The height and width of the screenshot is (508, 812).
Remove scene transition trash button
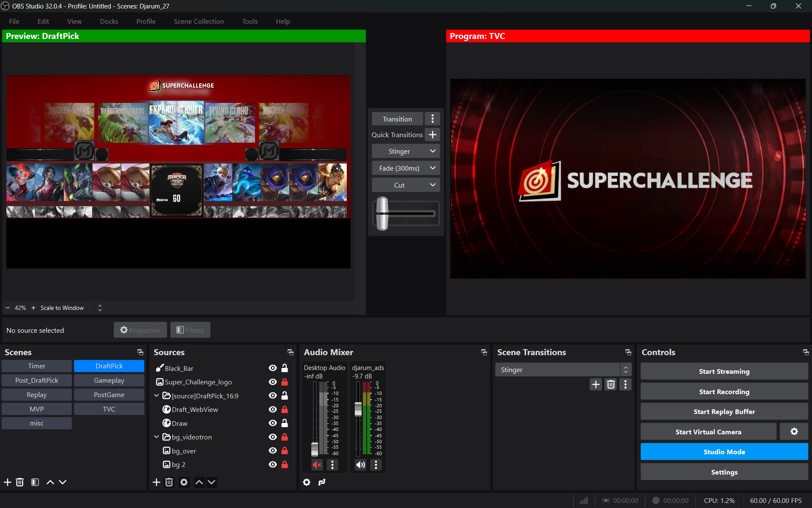pos(611,384)
